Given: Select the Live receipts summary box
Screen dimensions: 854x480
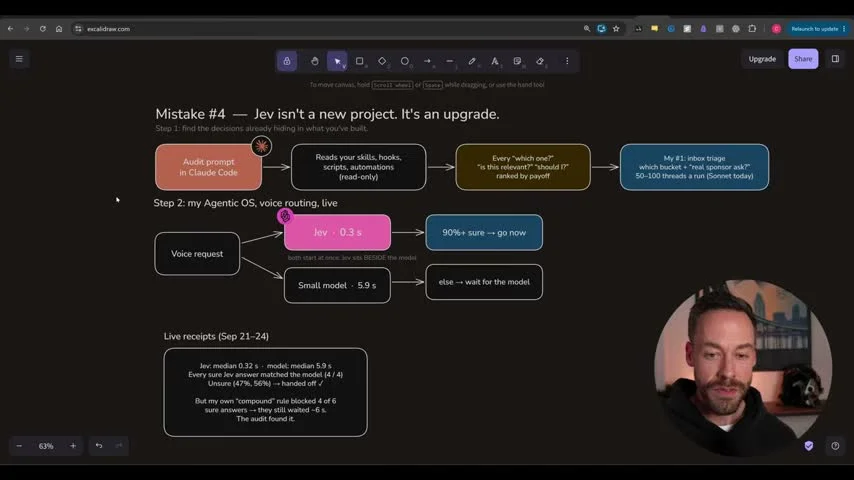Looking at the screenshot, I should pos(265,392).
